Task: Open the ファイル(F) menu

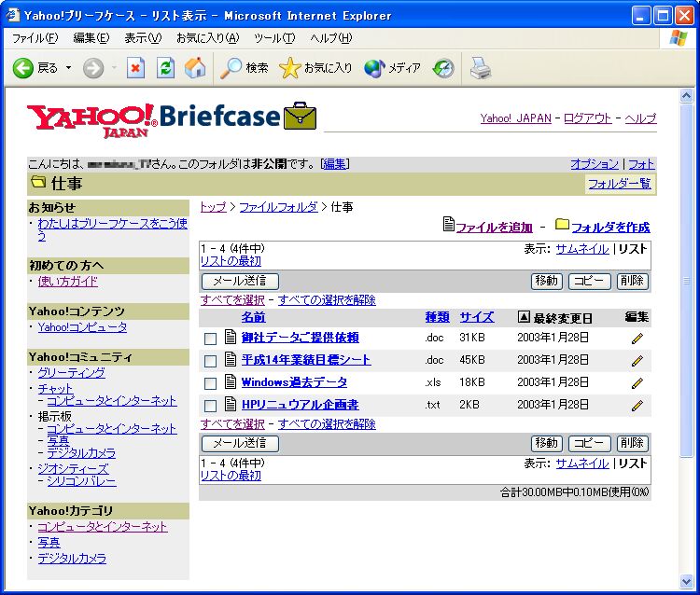Action: click(35, 38)
